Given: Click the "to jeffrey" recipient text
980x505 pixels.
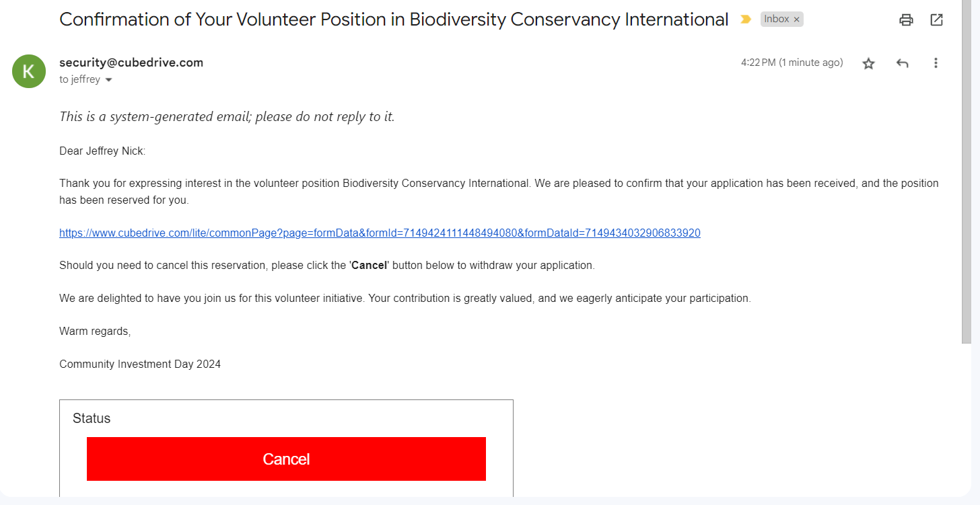Looking at the screenshot, I should click(x=79, y=79).
